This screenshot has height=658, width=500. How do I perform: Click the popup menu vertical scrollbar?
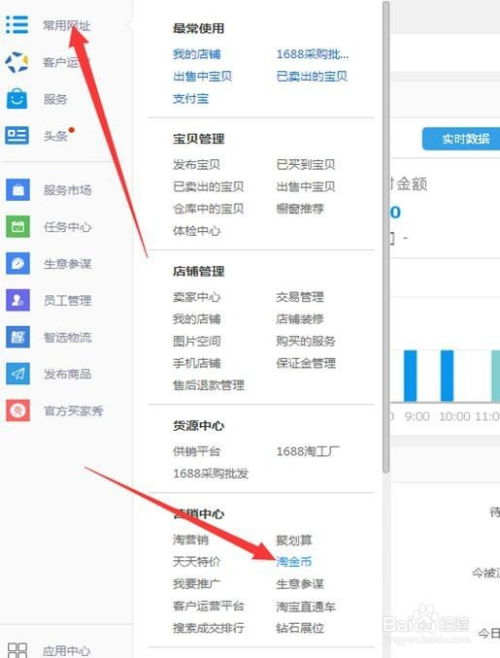[386, 237]
